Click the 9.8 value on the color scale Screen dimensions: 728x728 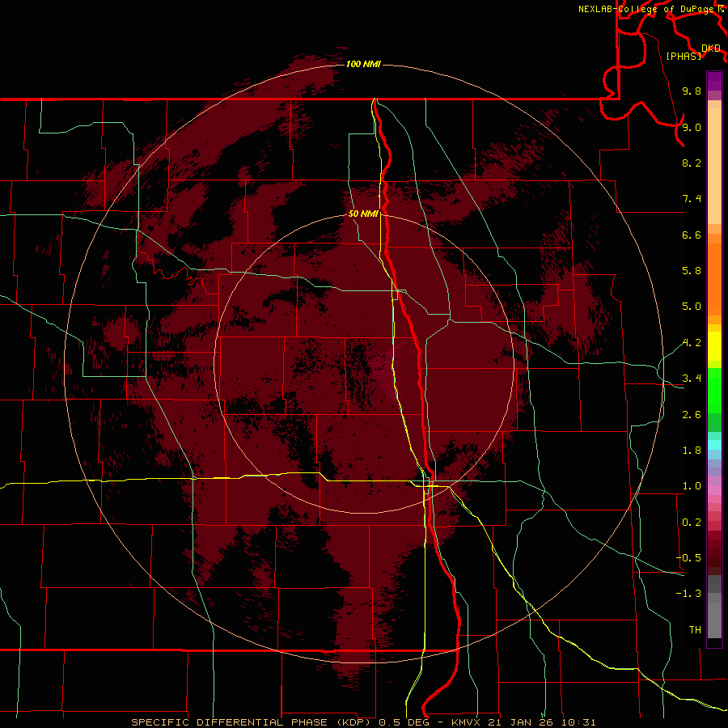[692, 91]
